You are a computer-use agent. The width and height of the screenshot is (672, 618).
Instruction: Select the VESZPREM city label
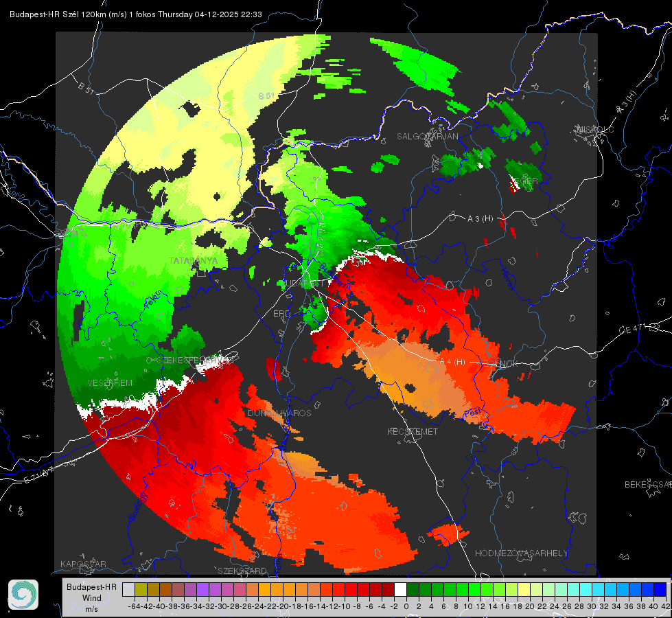tap(110, 382)
